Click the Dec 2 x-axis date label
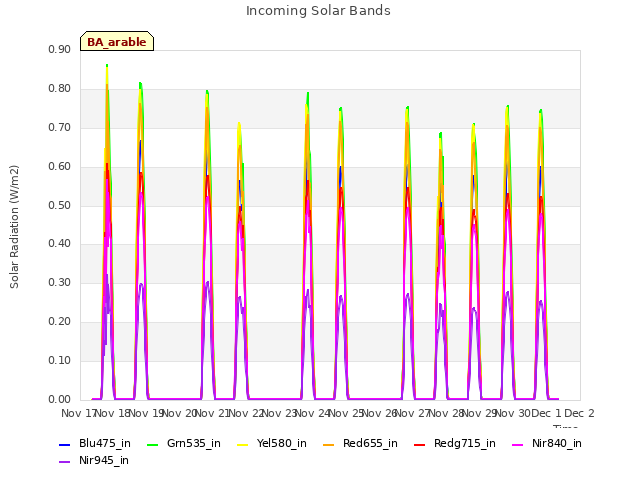640x480 pixels. (x=579, y=413)
